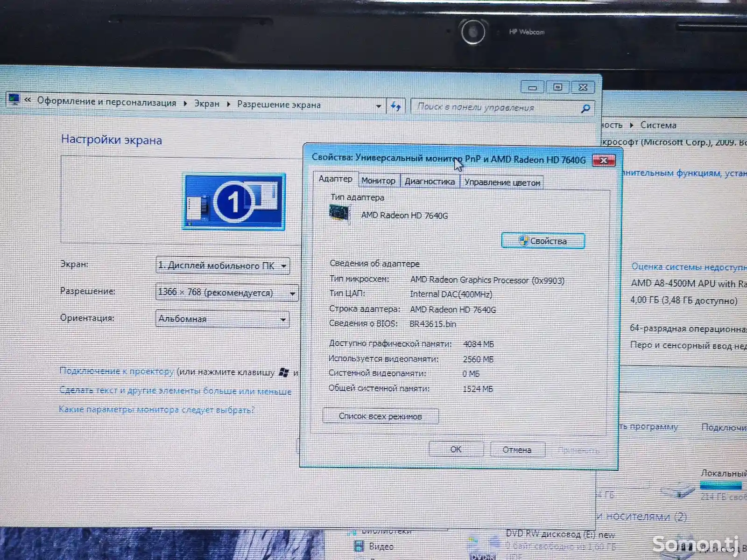Expand arrow after Оформление и персонализация breadcrumb

click(185, 103)
